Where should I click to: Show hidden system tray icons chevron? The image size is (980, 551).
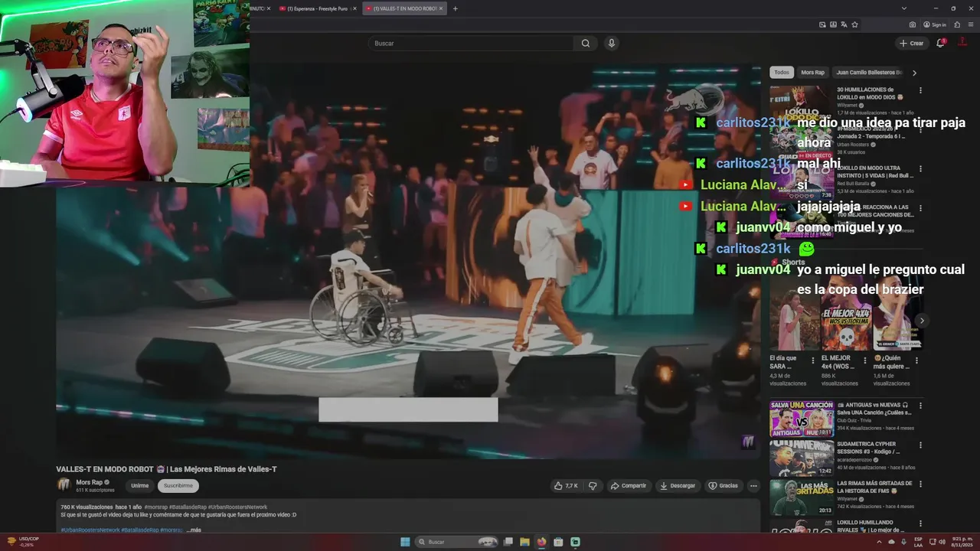(879, 542)
